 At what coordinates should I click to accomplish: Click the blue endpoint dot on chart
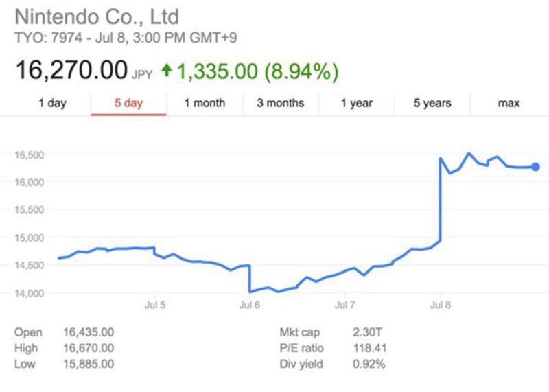(x=535, y=167)
